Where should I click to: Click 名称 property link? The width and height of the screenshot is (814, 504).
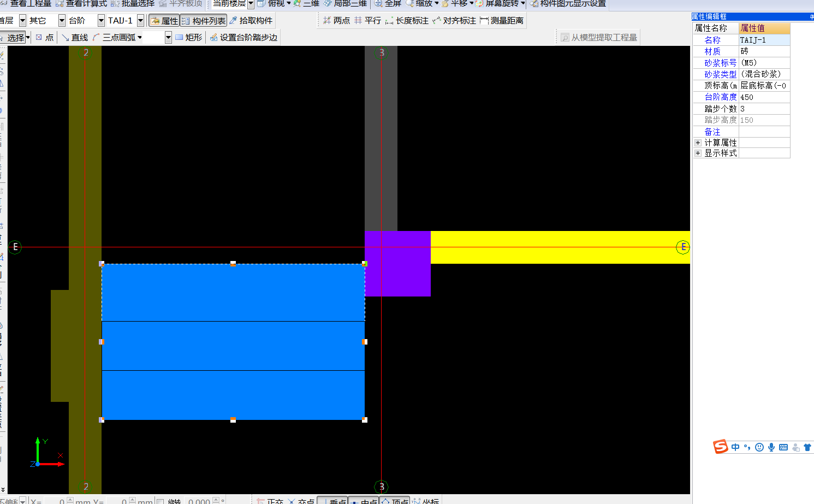coord(712,40)
